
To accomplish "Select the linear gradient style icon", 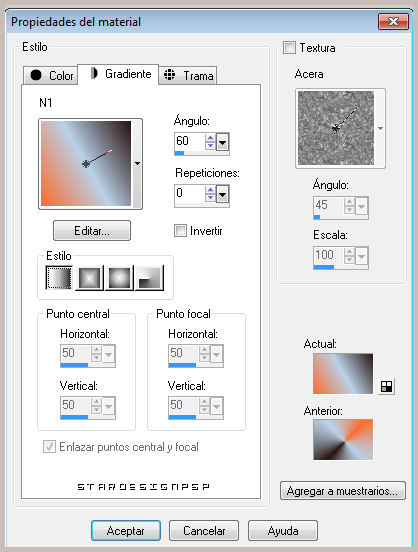I will click(x=59, y=278).
